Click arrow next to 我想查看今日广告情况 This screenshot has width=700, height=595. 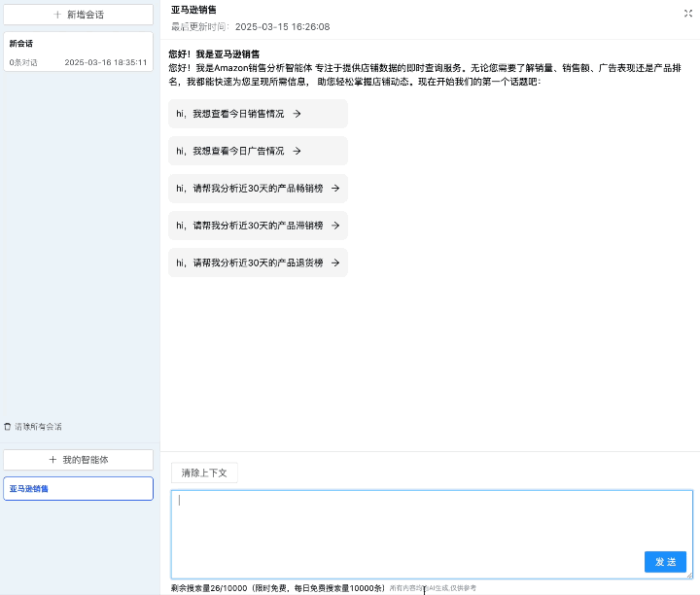(297, 151)
